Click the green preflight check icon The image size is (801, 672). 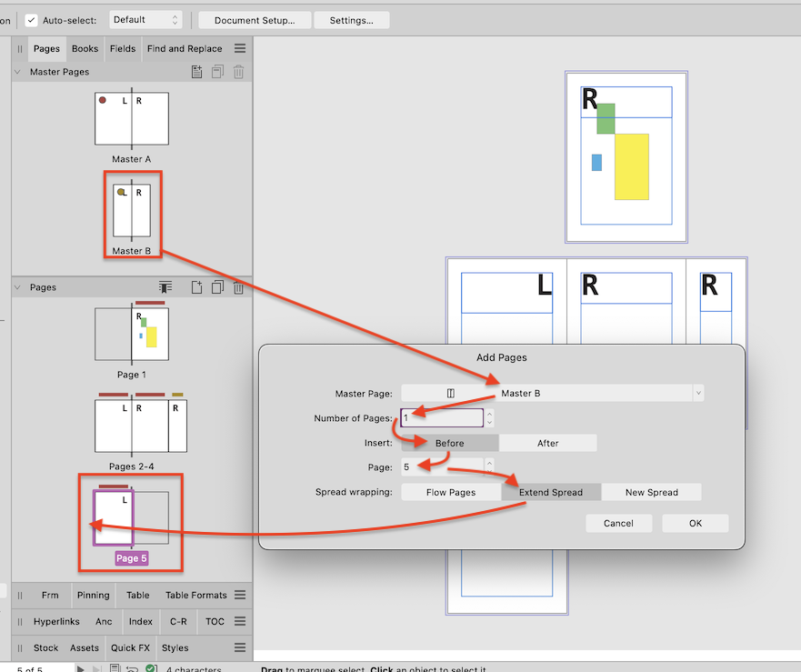[151, 667]
